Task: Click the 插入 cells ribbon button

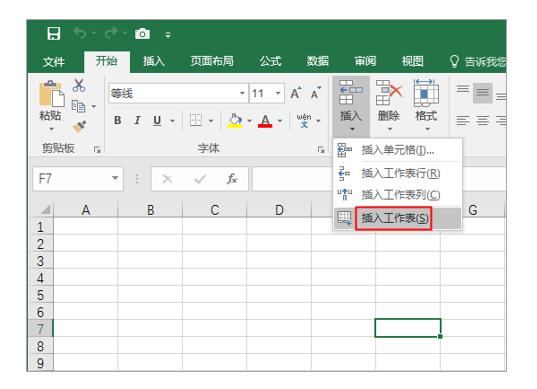Action: point(351,105)
